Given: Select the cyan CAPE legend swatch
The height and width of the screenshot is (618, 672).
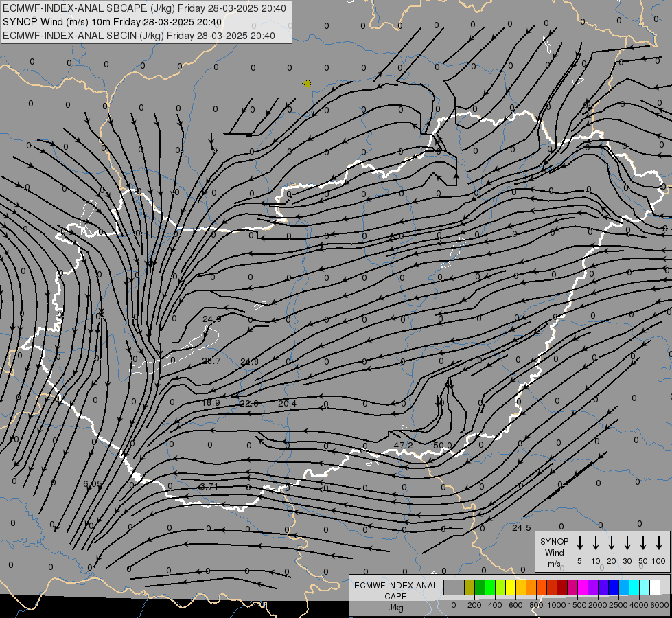Looking at the screenshot, I should point(634,587).
